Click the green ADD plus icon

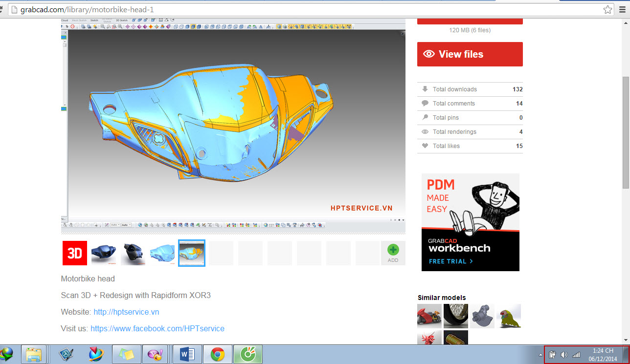[393, 250]
